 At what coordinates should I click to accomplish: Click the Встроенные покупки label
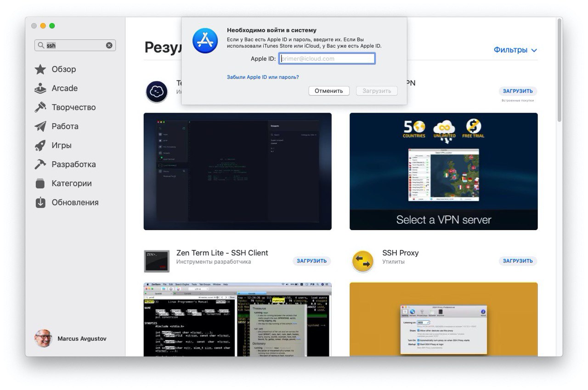(518, 101)
